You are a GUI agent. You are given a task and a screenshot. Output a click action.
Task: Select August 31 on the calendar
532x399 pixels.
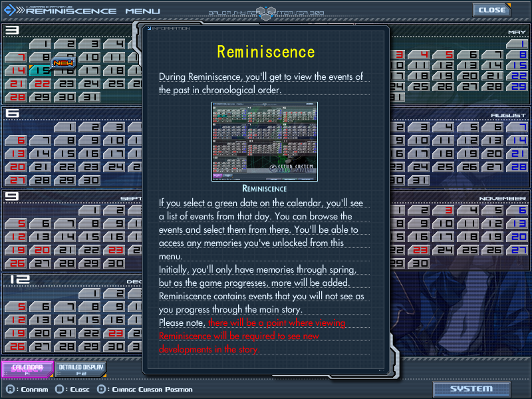click(418, 180)
